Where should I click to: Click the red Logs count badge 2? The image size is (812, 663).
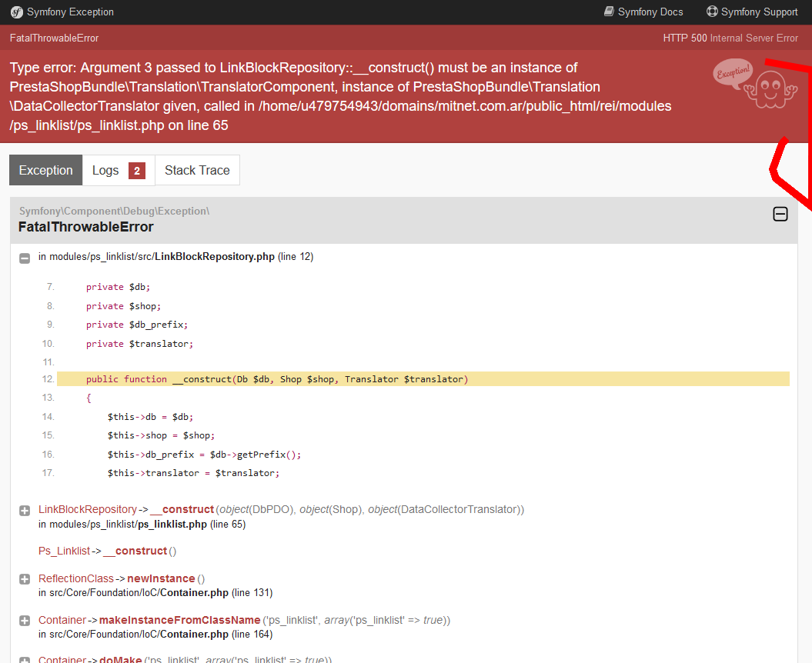(x=137, y=171)
